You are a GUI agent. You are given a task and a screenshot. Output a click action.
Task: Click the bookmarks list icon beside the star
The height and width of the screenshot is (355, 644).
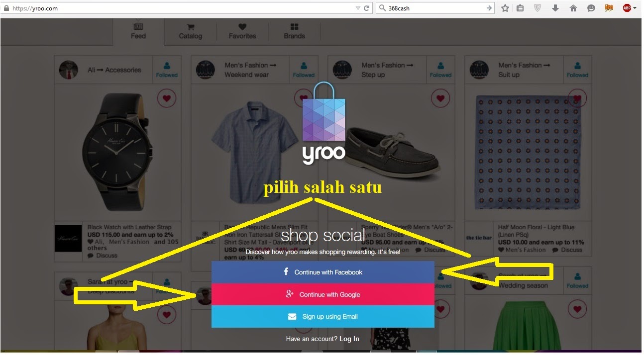[x=520, y=8]
